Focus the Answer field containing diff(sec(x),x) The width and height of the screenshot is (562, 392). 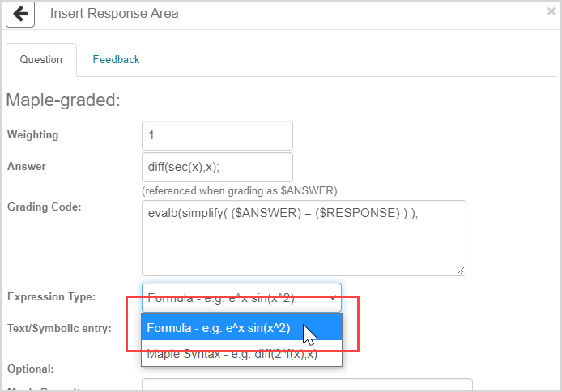[216, 167]
